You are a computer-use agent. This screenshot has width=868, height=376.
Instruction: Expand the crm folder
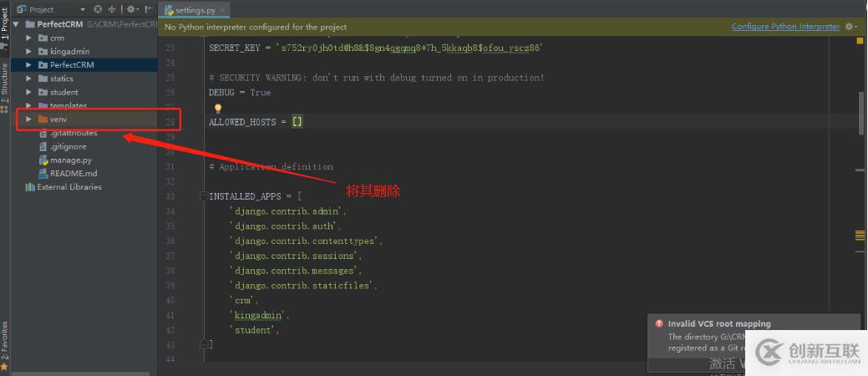pyautogui.click(x=28, y=38)
